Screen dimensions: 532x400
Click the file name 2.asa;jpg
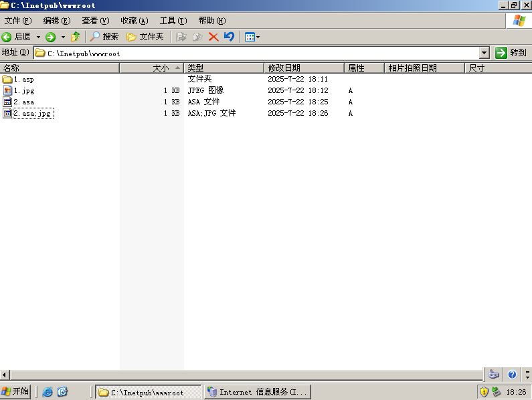coord(33,114)
